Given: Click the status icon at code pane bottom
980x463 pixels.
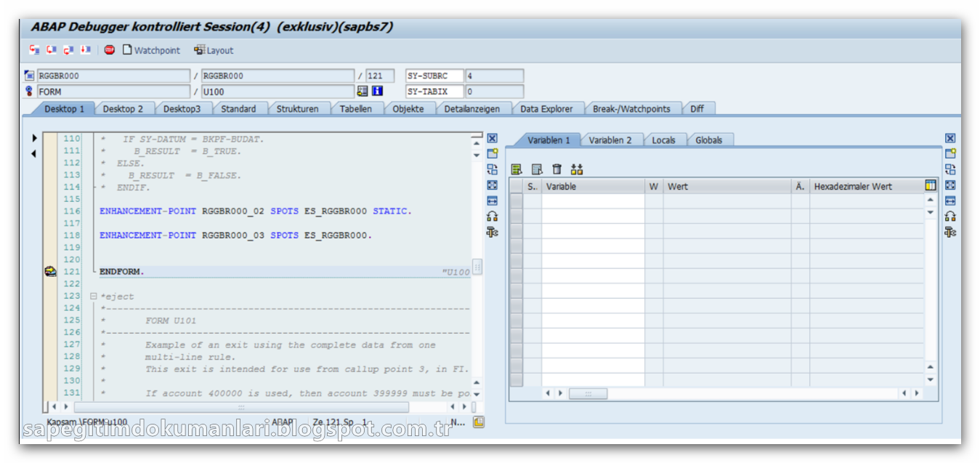Looking at the screenshot, I should [478, 422].
